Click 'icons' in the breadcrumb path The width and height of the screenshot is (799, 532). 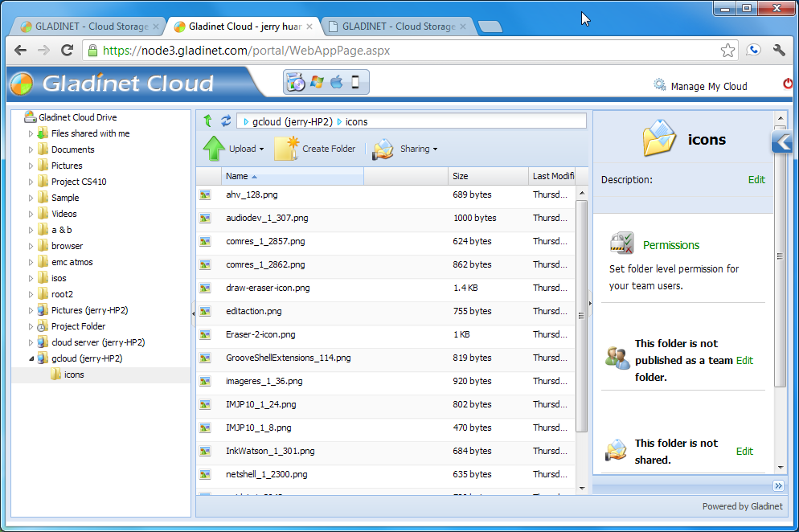[356, 122]
